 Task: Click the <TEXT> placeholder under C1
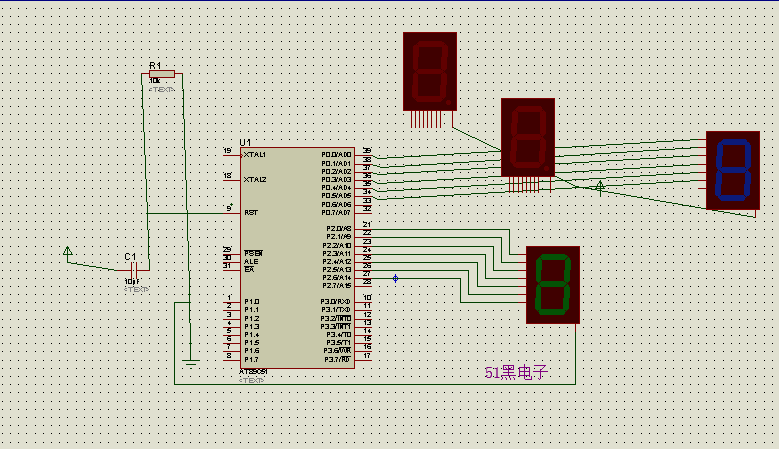(137, 289)
